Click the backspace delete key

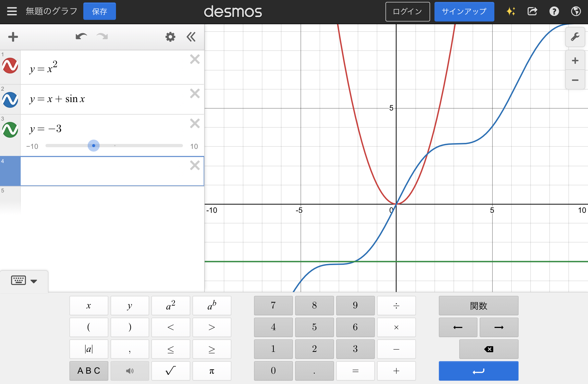pyautogui.click(x=489, y=349)
